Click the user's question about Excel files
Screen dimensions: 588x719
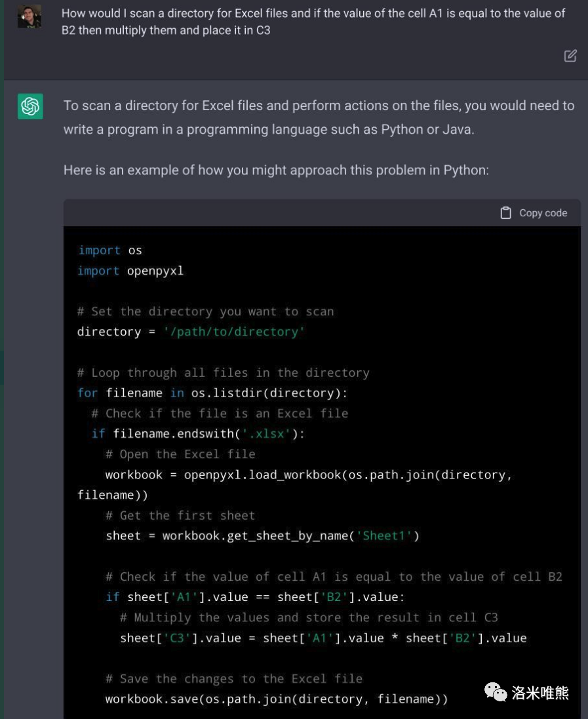313,22
